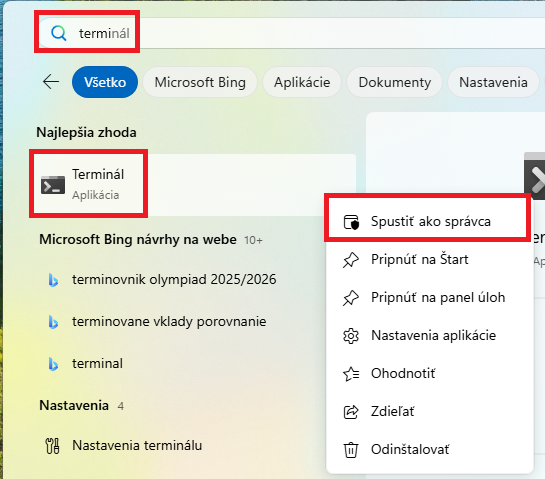Click the tools icon beside Nastavenia terminálu
Viewport: 545px width, 479px height.
click(52, 446)
